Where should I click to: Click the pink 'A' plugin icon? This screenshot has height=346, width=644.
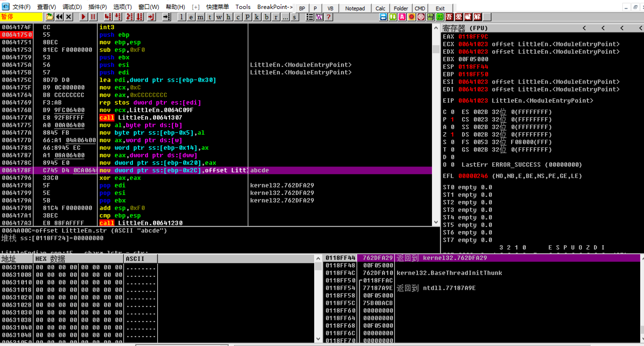(402, 17)
